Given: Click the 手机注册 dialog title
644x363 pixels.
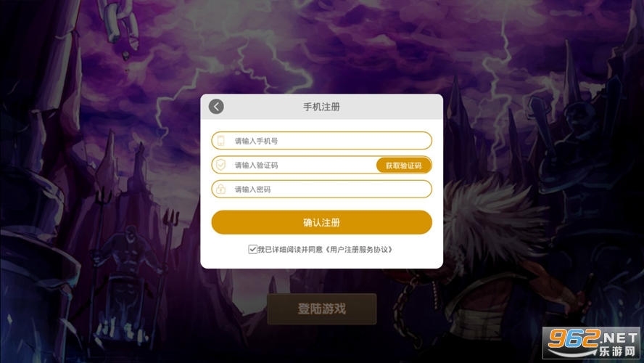Looking at the screenshot, I should [321, 107].
